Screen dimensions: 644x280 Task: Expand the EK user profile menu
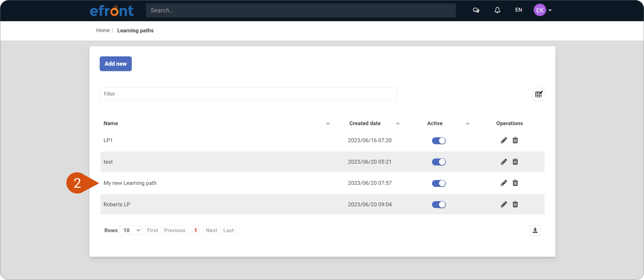pyautogui.click(x=542, y=10)
